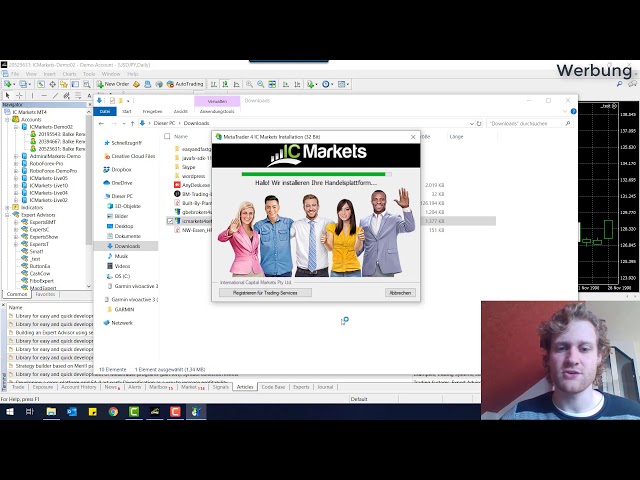Select the crosshair cursor tool
Image resolution: width=640 pixels, height=480 pixels.
tap(20, 95)
